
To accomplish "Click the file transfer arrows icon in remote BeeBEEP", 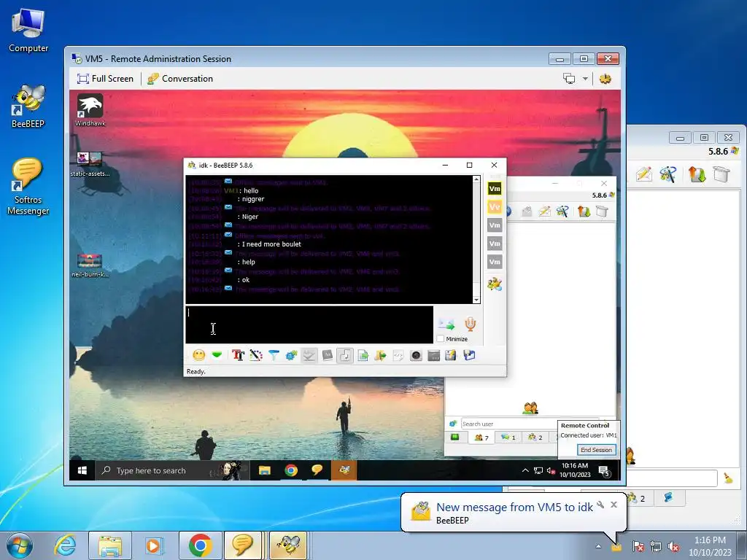I will click(x=584, y=211).
